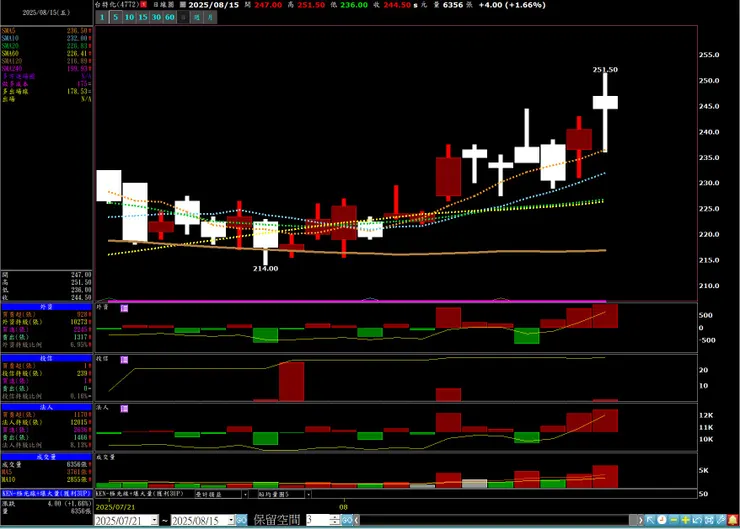The width and height of the screenshot is (740, 529).
Task: Click the 251.50 high price label on chart
Action: (x=605, y=69)
